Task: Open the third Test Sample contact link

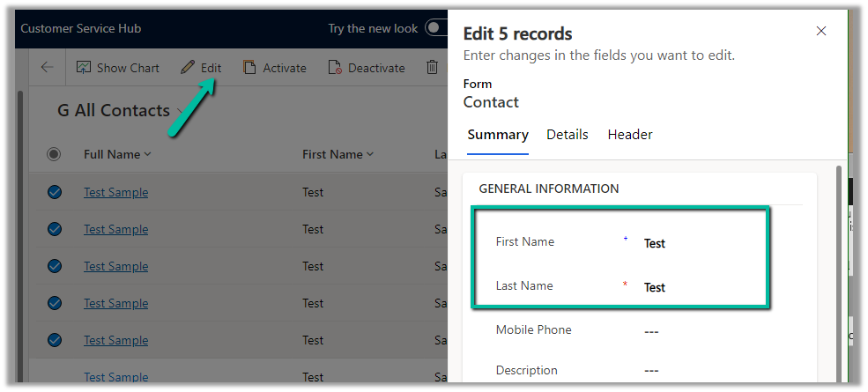Action: click(x=115, y=266)
